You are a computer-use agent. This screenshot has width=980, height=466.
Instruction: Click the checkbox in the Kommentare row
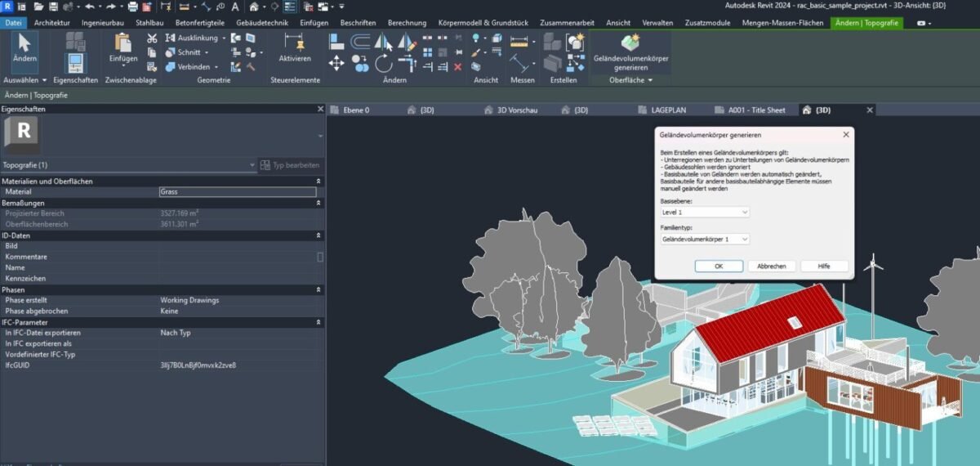(320, 257)
